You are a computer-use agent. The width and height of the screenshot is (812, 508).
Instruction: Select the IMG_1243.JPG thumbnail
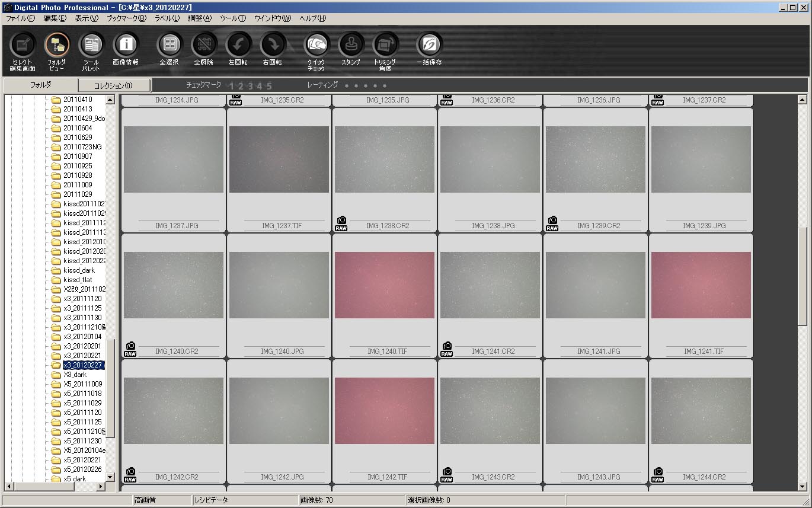click(x=596, y=411)
